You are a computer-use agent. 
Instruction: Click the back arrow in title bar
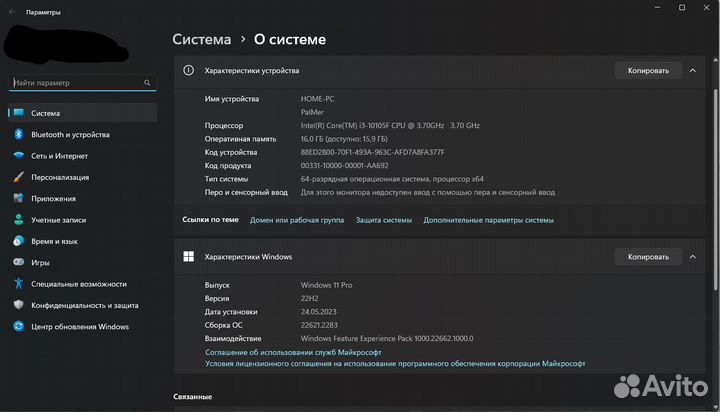click(x=12, y=12)
